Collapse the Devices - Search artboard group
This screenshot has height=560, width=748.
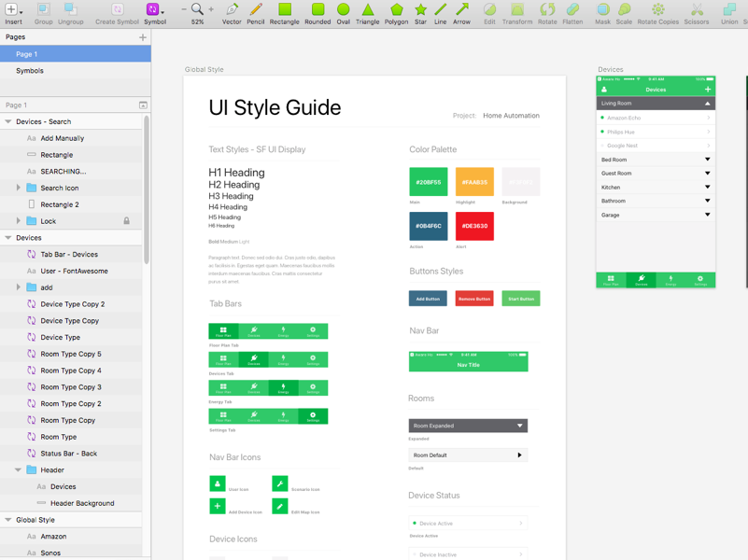click(x=8, y=121)
